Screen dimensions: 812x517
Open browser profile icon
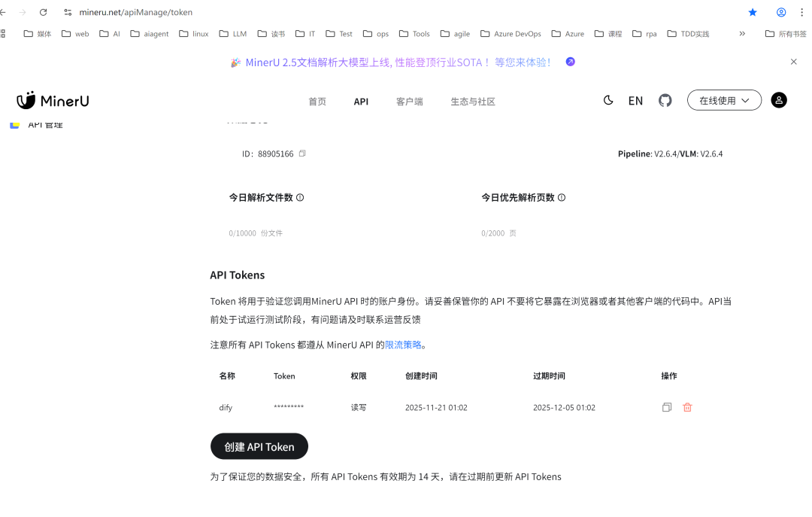781,12
